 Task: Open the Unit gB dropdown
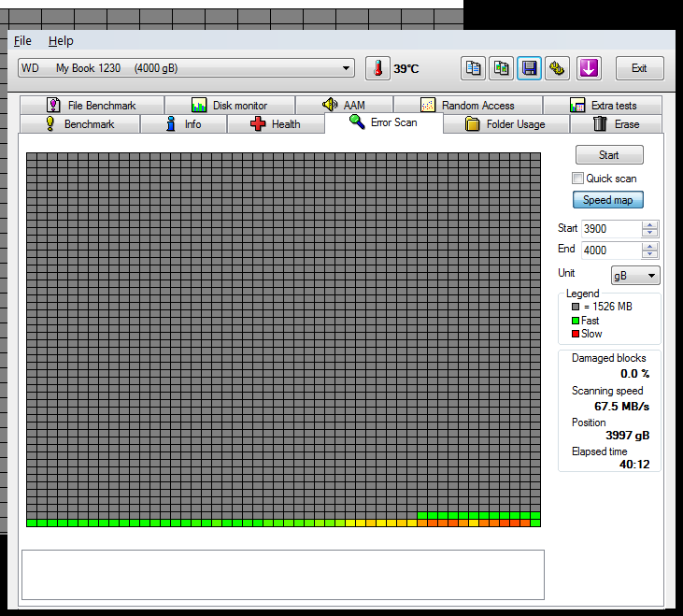pos(635,276)
